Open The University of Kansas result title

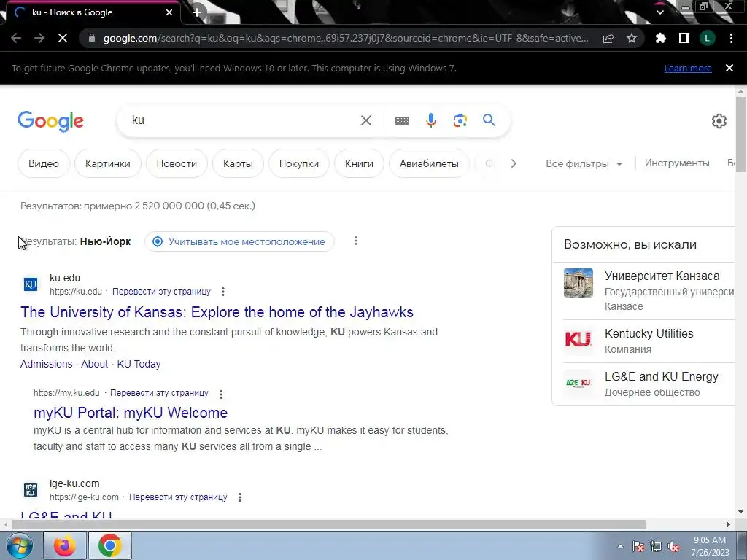[x=217, y=312]
